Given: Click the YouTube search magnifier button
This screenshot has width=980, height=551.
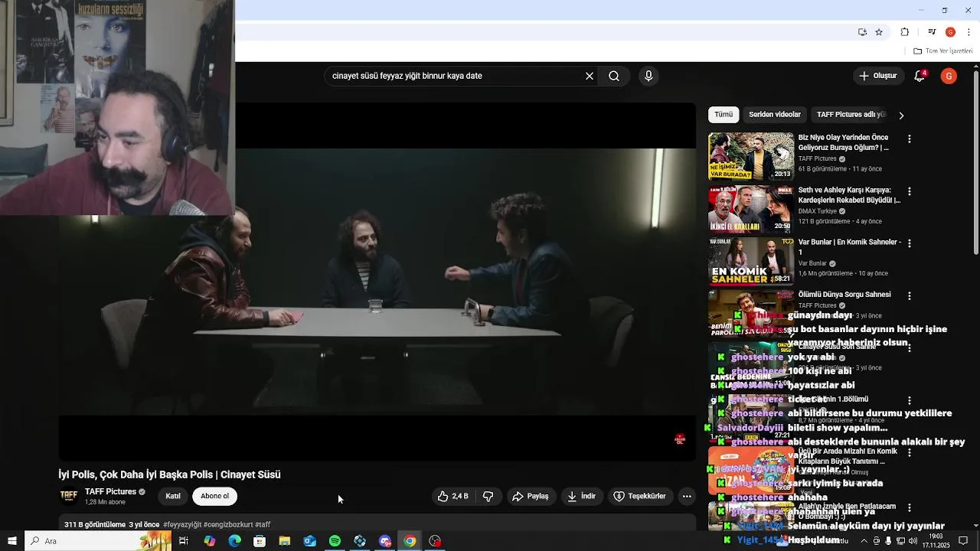Looking at the screenshot, I should coord(614,76).
